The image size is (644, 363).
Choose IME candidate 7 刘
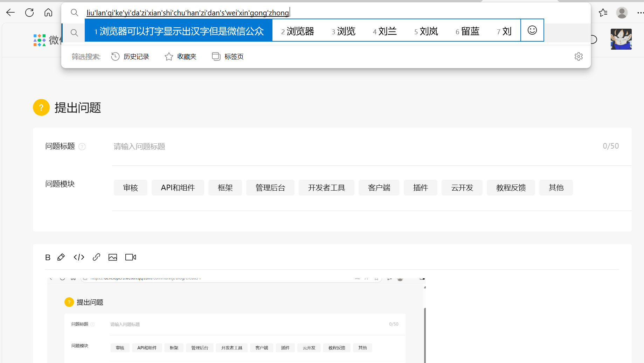tap(504, 31)
